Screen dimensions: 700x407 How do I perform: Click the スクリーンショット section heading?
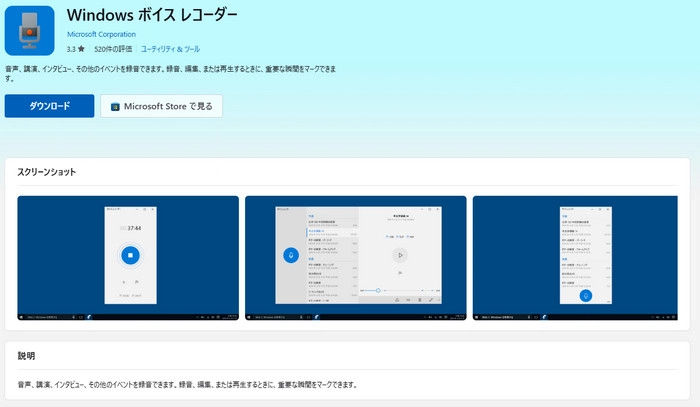[x=47, y=172]
